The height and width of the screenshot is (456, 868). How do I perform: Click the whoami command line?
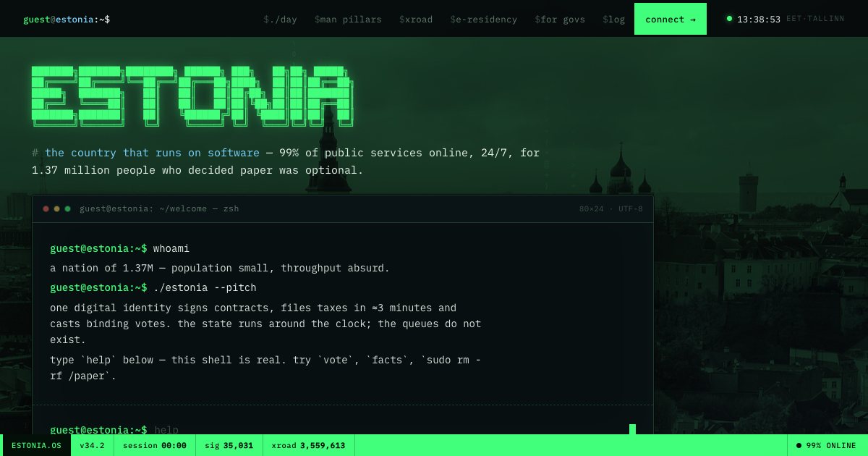coord(119,248)
